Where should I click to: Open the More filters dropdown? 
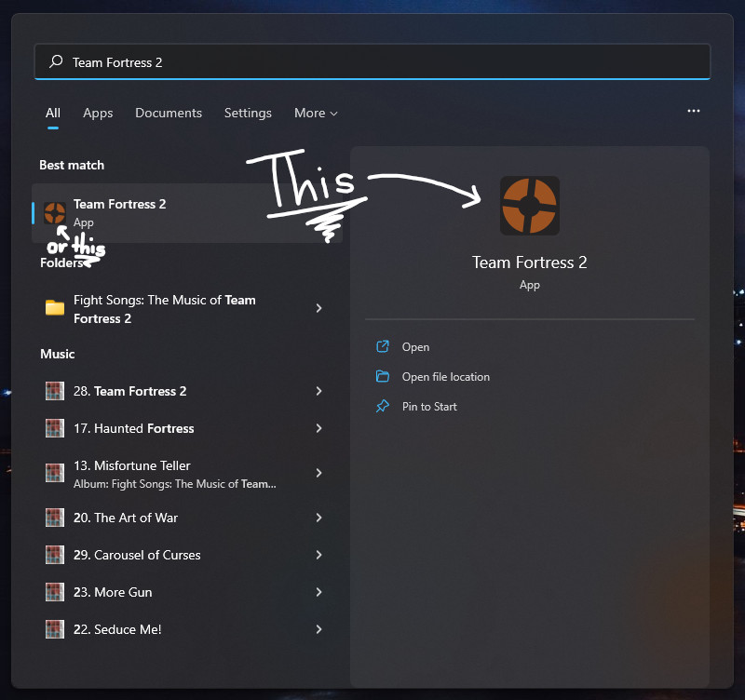click(x=316, y=113)
